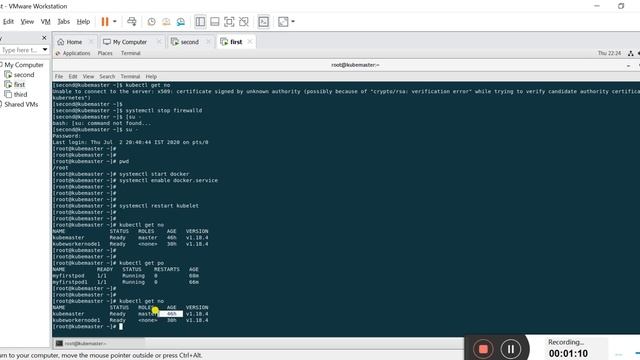Open the terminal Edit menu
The width and height of the screenshot is (640, 360).
[x=73, y=76]
